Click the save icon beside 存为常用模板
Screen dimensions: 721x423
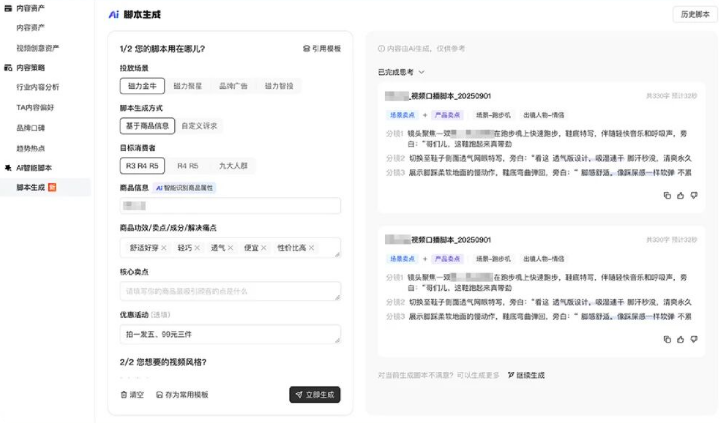(159, 394)
